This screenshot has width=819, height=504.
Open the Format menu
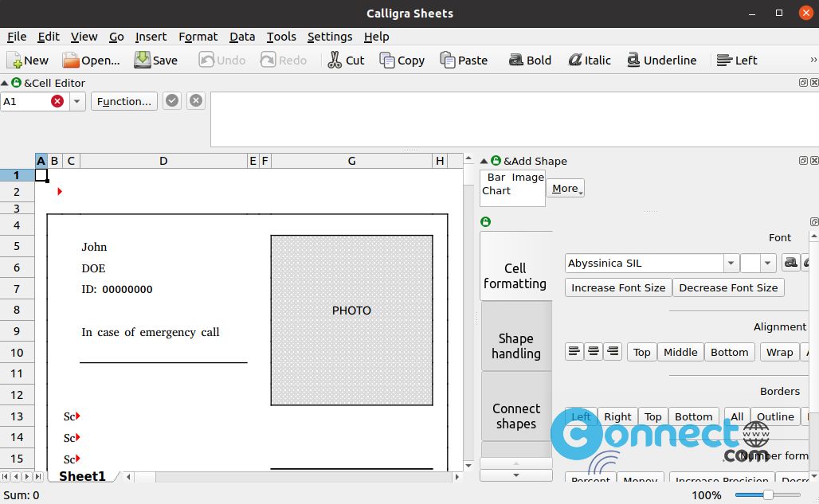tap(198, 37)
